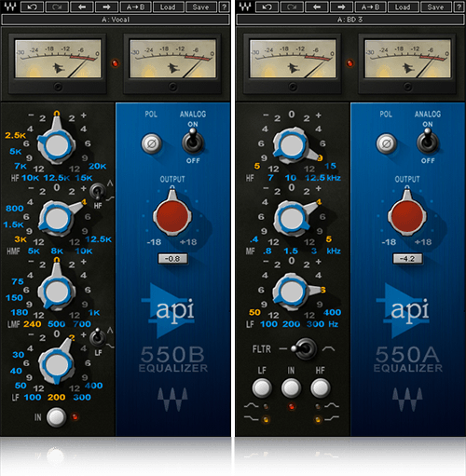Go to next preset in 550A toolbar
The image size is (466, 476).
point(341,7)
